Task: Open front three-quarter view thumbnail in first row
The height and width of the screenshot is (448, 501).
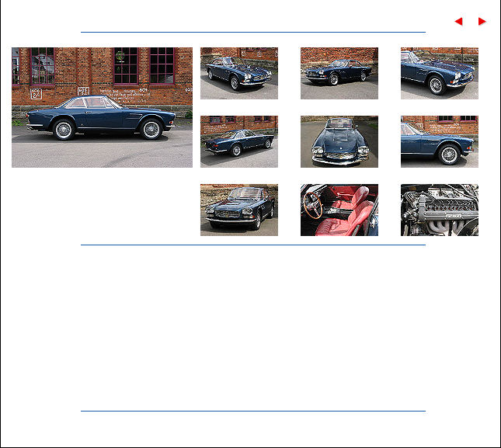Action: click(239, 73)
